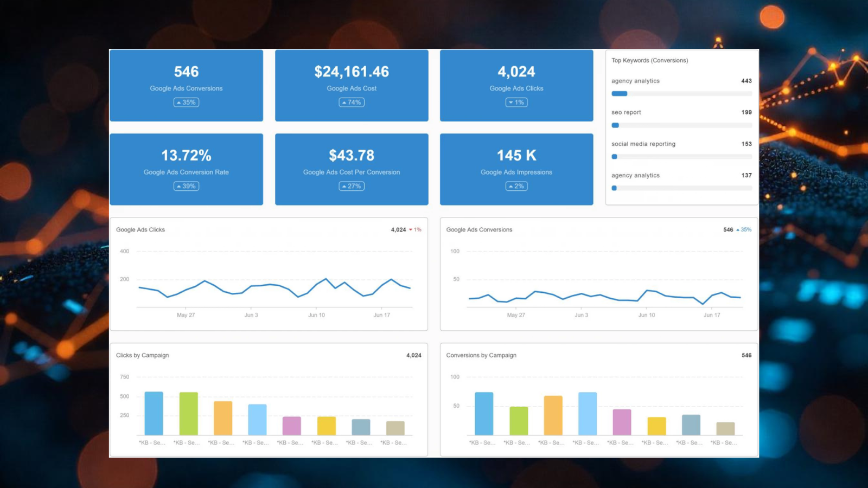
Task: Click the 2% up badge on Impressions card
Action: pos(516,186)
